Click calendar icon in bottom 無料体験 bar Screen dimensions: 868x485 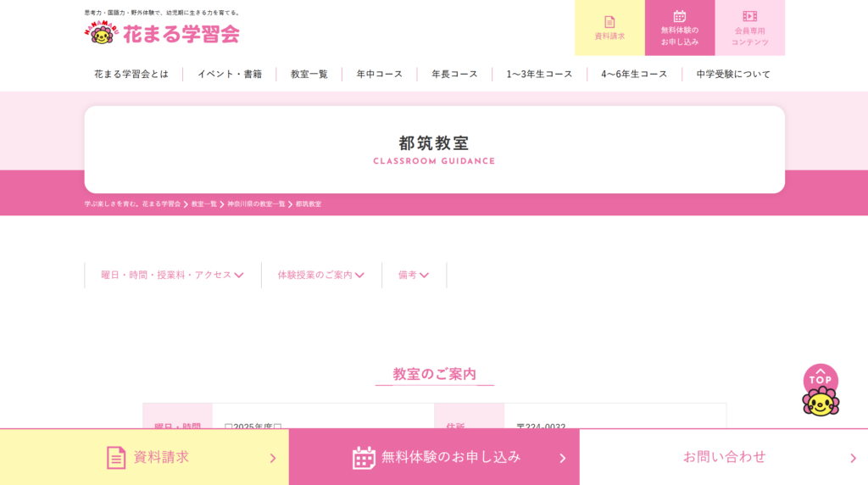point(364,458)
